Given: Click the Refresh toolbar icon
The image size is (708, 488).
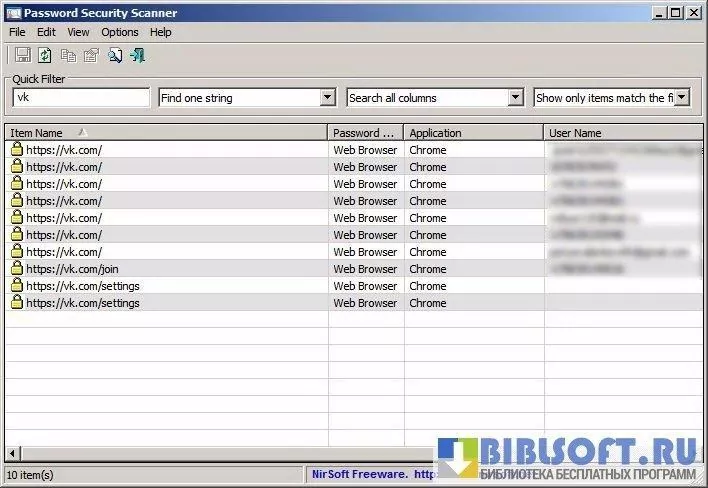Looking at the screenshot, I should coord(45,55).
